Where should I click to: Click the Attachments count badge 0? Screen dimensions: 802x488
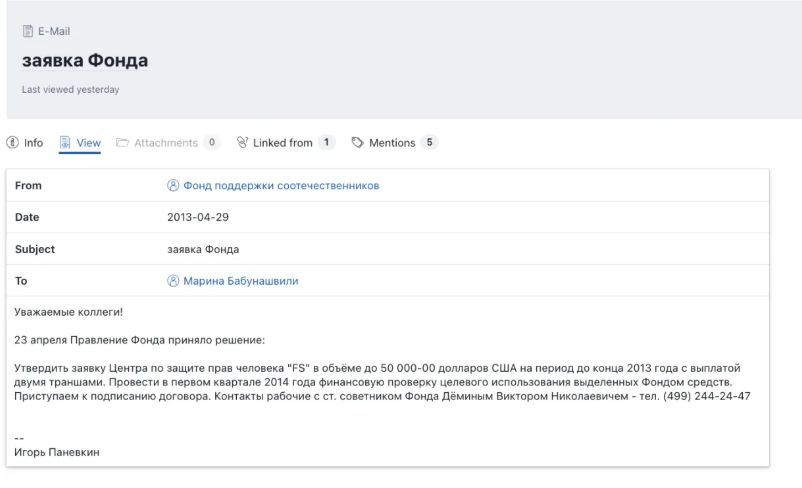click(211, 142)
